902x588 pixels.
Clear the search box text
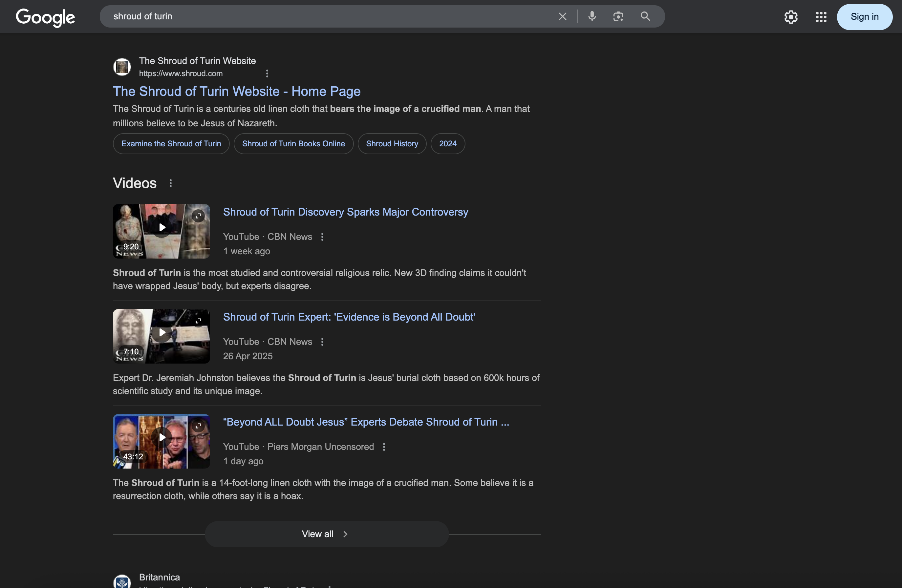[x=562, y=17]
